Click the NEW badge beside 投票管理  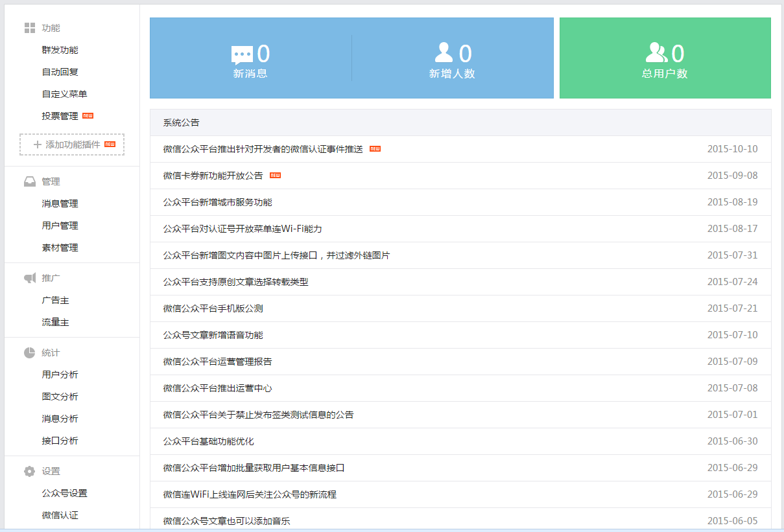(88, 116)
